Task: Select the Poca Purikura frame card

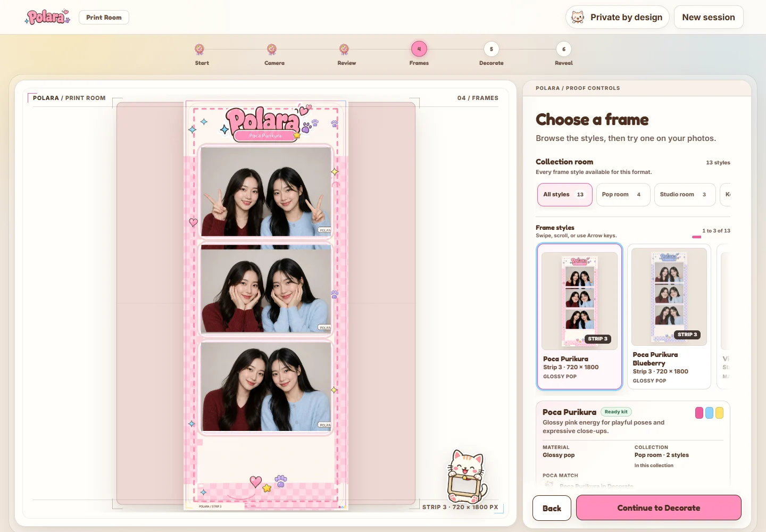Action: pyautogui.click(x=579, y=317)
